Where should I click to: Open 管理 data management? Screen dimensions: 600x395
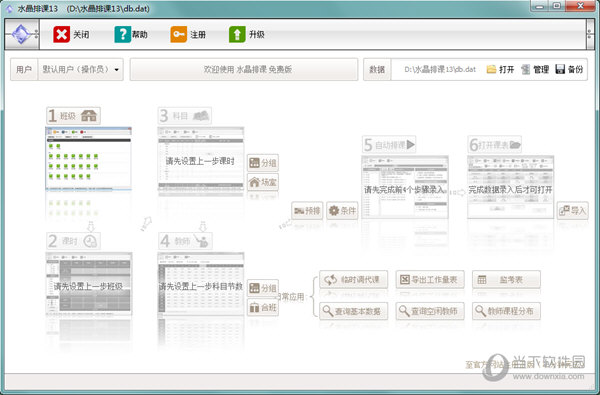pyautogui.click(x=535, y=69)
